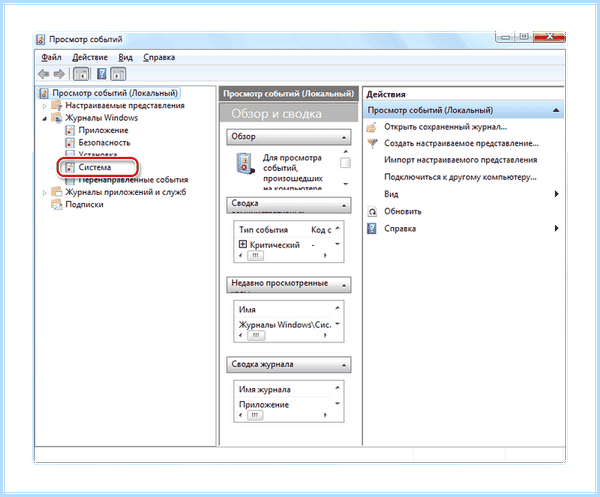This screenshot has height=497, width=600.
Task: Click the open saved log icon
Action: (x=372, y=127)
